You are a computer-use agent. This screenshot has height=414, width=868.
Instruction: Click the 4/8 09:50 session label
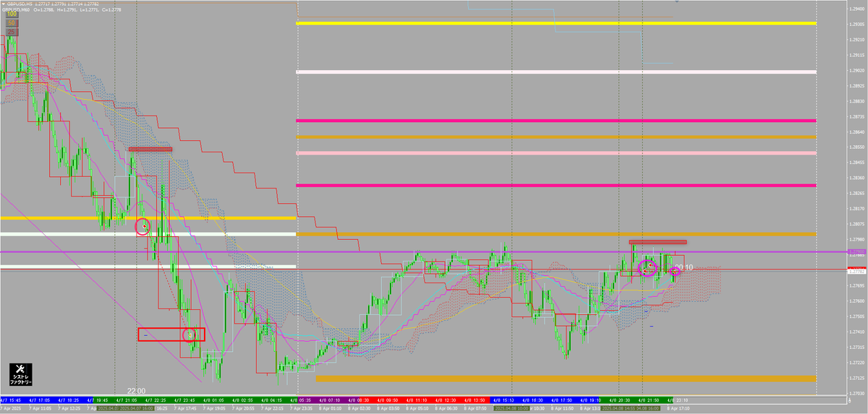tap(388, 400)
